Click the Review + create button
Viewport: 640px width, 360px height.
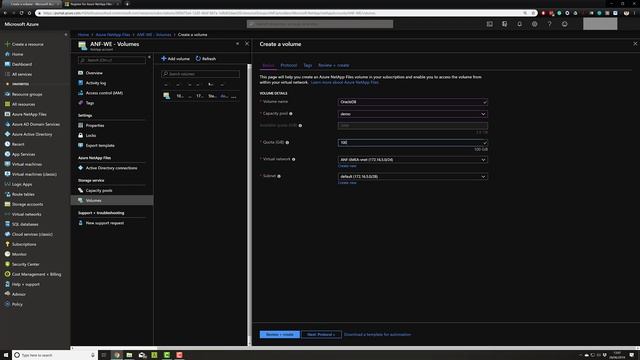pos(280,334)
